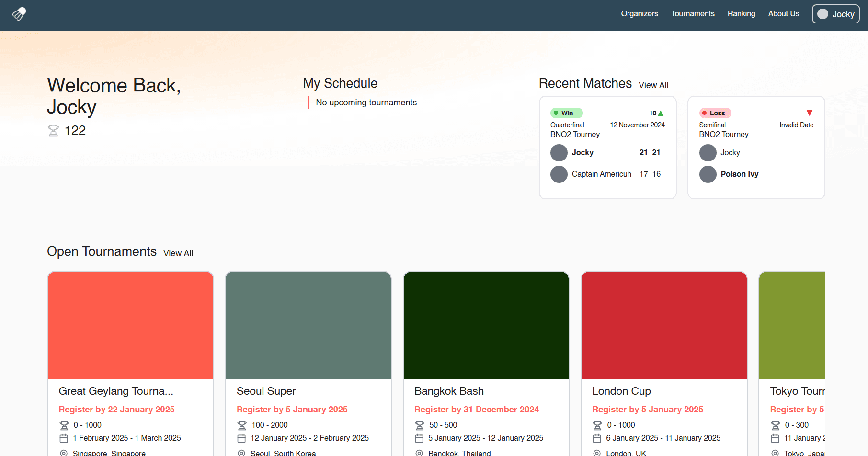
Task: View All recent matches
Action: coord(653,85)
